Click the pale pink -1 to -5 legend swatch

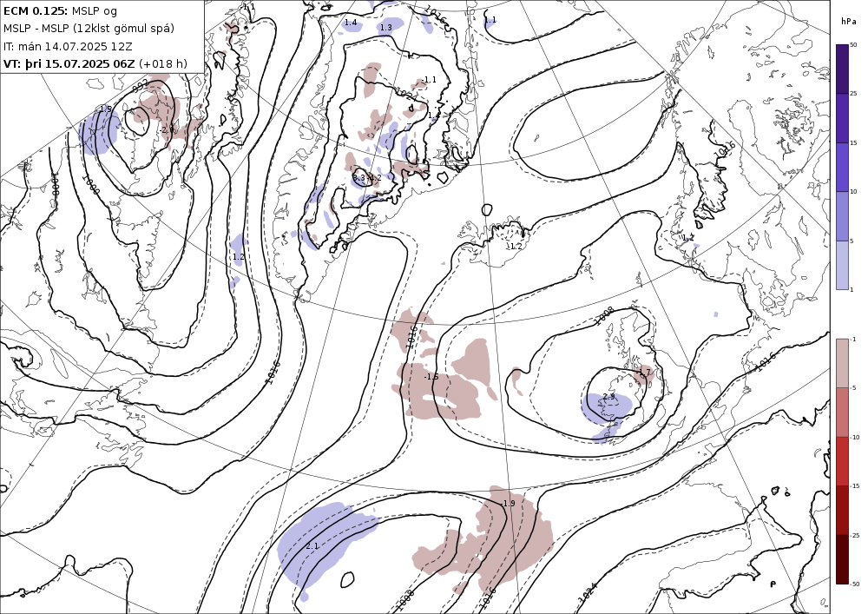[842, 363]
